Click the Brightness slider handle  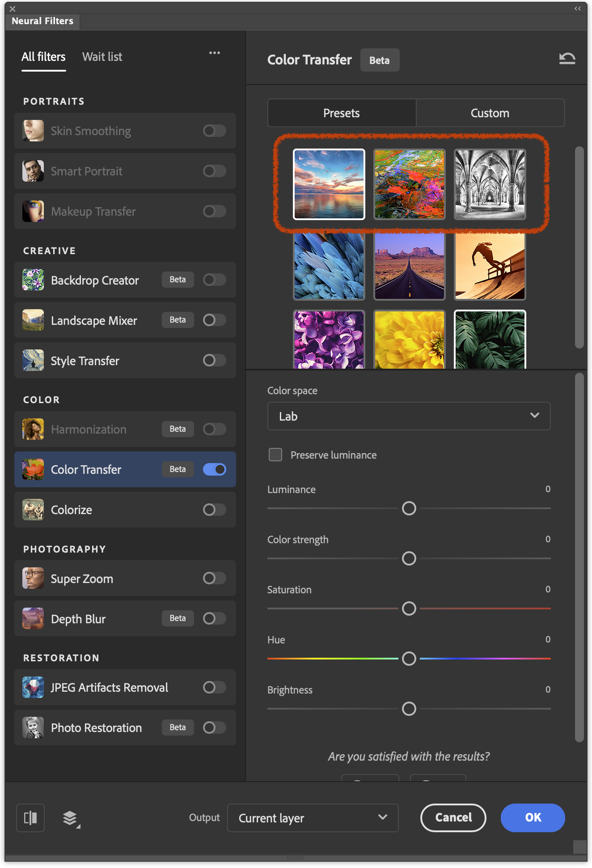point(409,709)
